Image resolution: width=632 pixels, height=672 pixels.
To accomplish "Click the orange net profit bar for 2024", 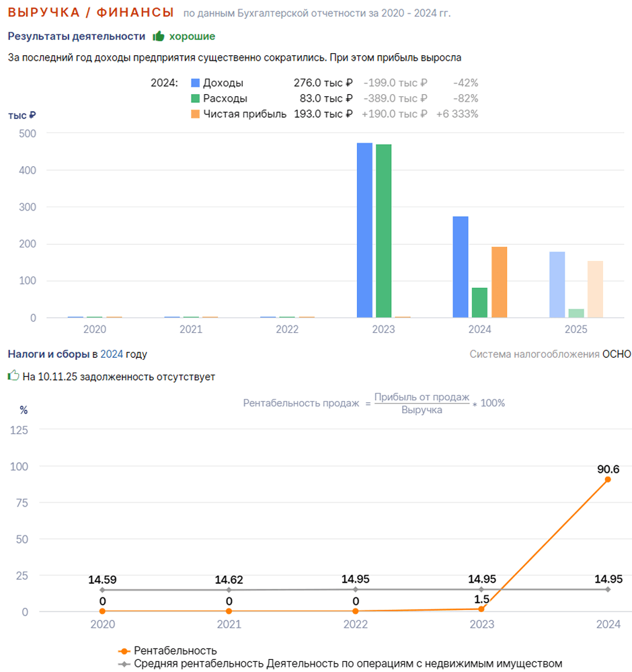I will [499, 282].
